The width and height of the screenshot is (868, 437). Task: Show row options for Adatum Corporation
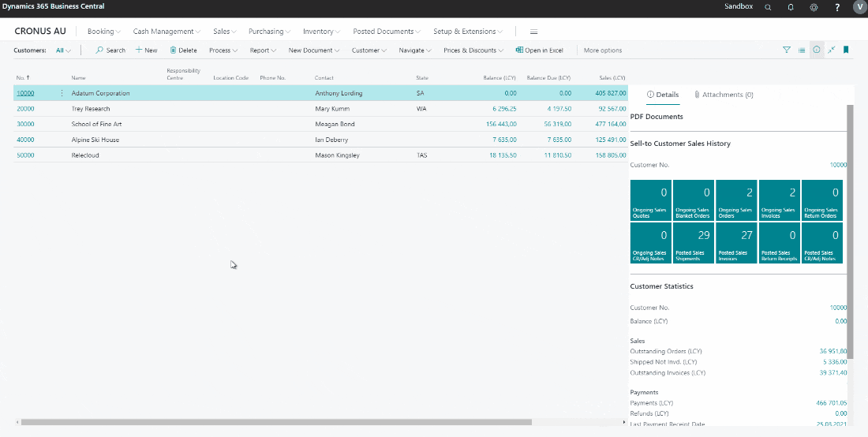coord(62,93)
